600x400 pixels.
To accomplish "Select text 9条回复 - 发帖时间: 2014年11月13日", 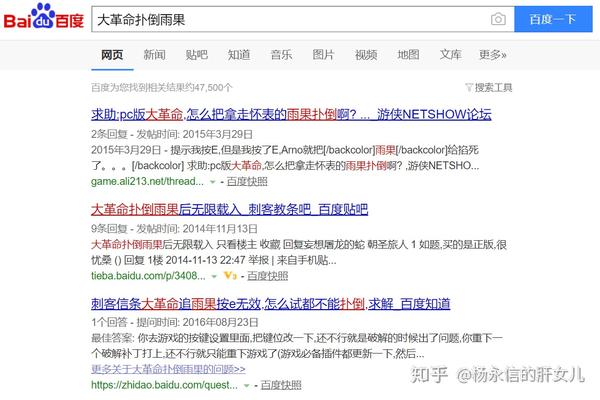I will [174, 229].
